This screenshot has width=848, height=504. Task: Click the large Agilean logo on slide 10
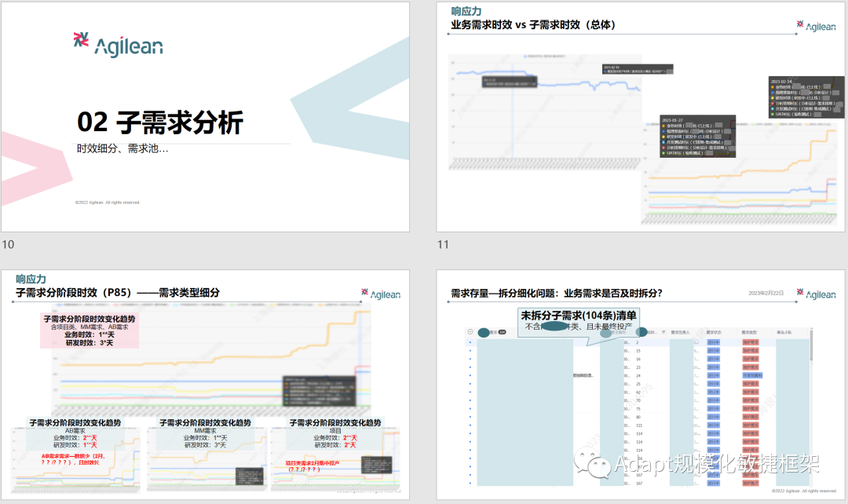pos(118,44)
